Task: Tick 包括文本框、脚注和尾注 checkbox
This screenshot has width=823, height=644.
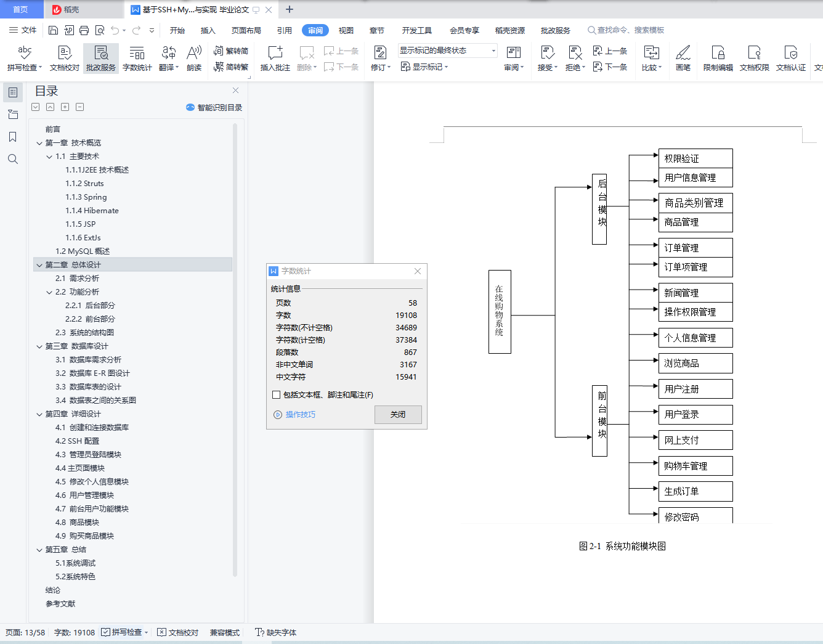Action: 277,394
